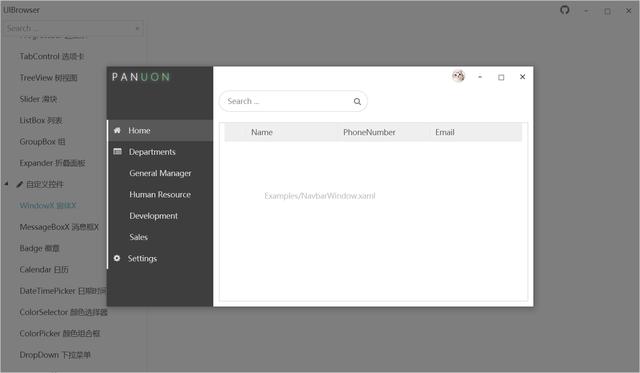Click the Settings gear icon
The image size is (640, 373).
tap(117, 258)
